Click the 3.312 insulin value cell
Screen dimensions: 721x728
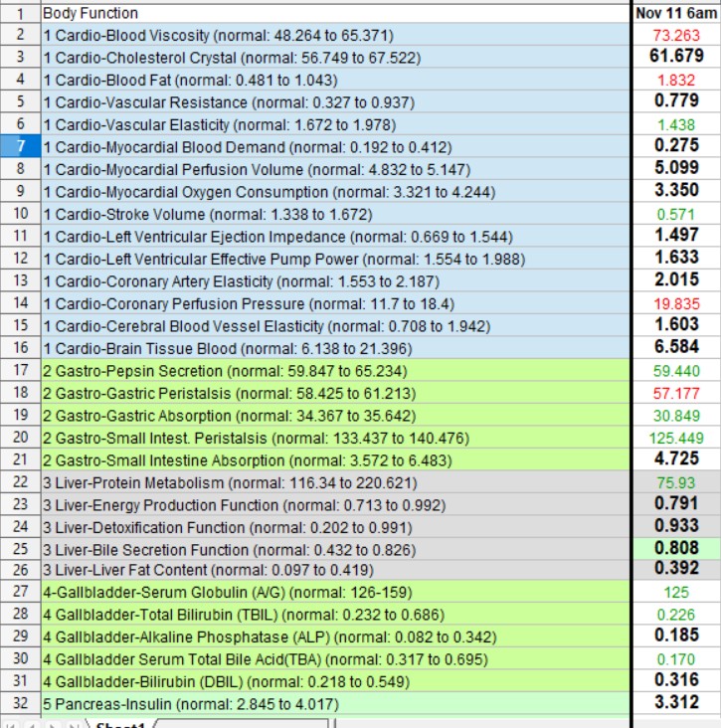coord(676,704)
